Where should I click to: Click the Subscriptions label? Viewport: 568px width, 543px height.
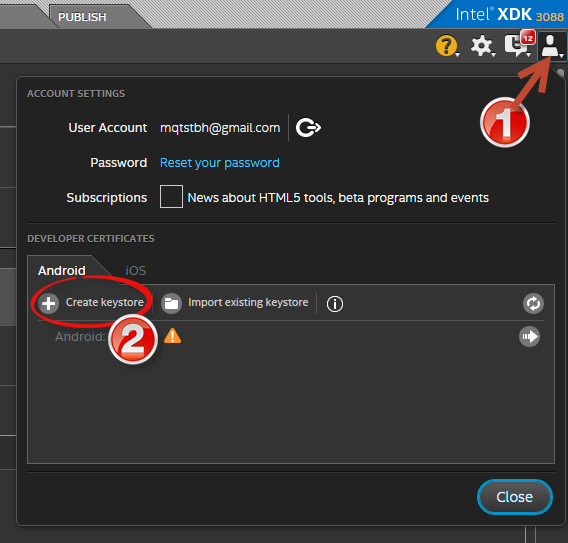click(x=106, y=198)
